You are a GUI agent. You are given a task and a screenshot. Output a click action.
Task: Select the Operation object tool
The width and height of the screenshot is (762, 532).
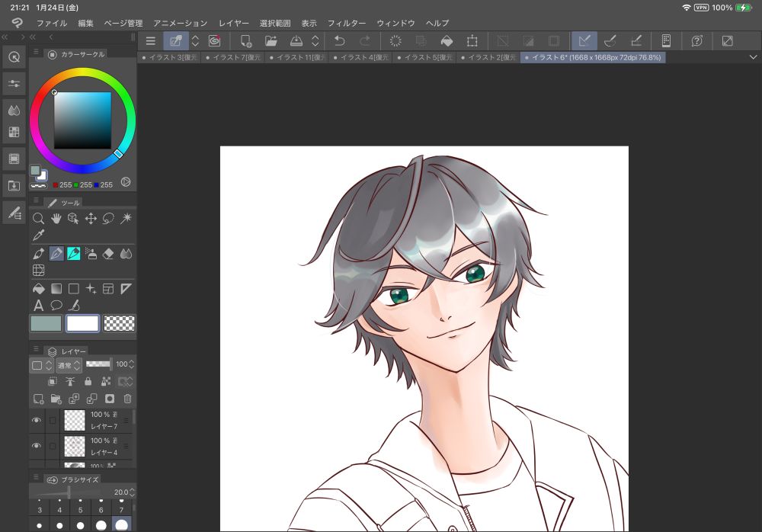click(x=73, y=218)
